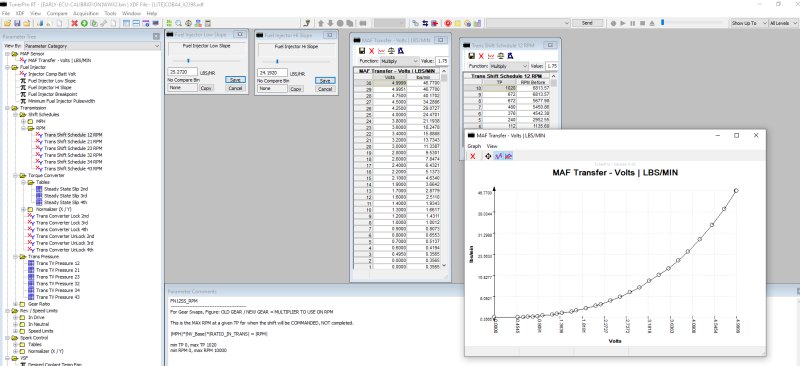Expand the Speed Limits tree folder
The image size is (800, 366).
coord(15,331)
